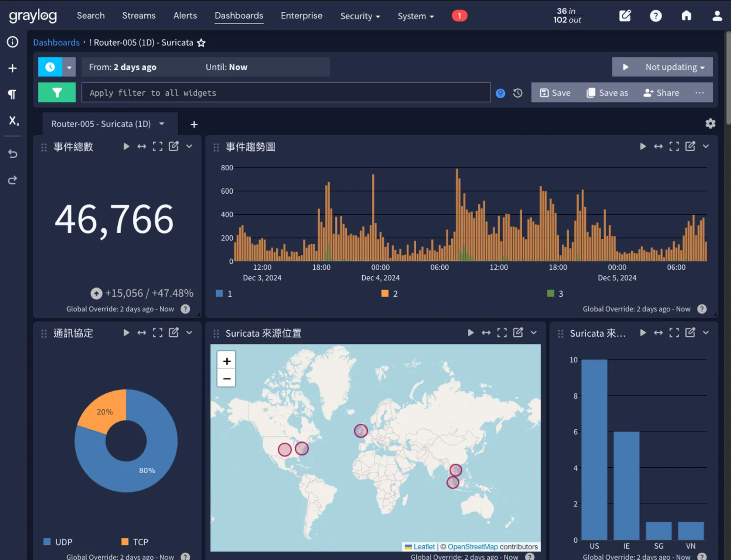This screenshot has width=731, height=560.
Task: Start auto-refresh with the play button
Action: (625, 67)
